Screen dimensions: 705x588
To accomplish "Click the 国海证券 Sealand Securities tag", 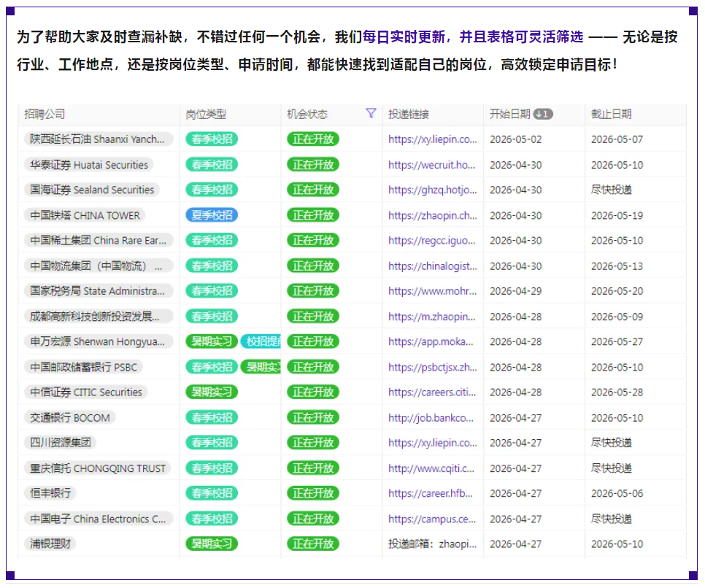I will tap(92, 190).
